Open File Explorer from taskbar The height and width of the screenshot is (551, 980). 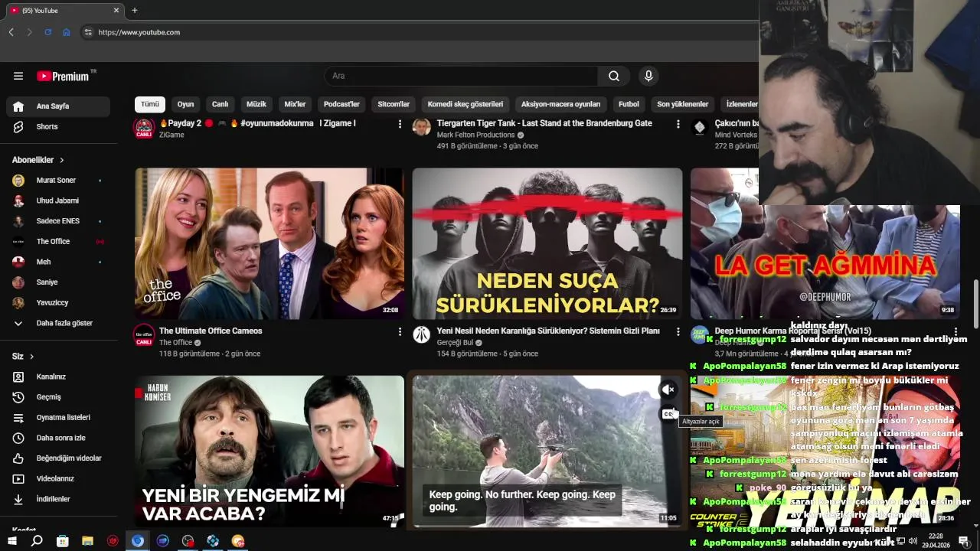click(x=87, y=541)
